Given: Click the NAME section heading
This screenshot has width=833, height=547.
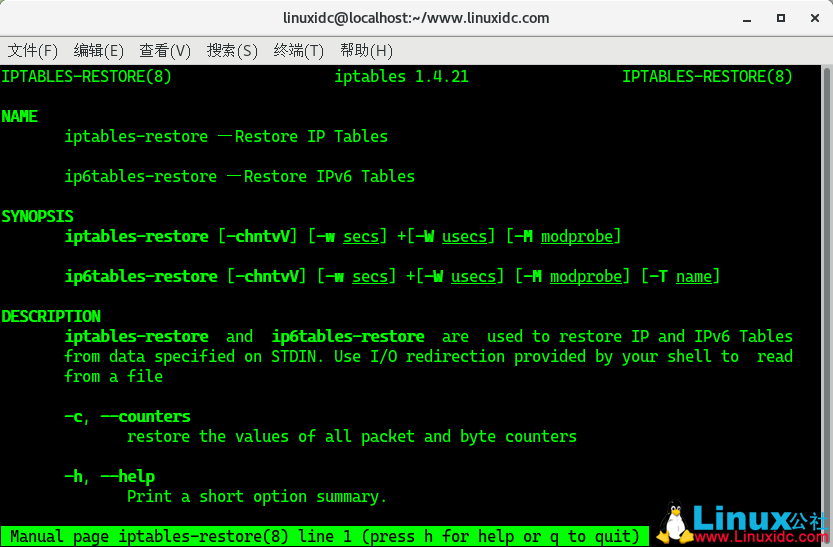Looking at the screenshot, I should point(20,116).
